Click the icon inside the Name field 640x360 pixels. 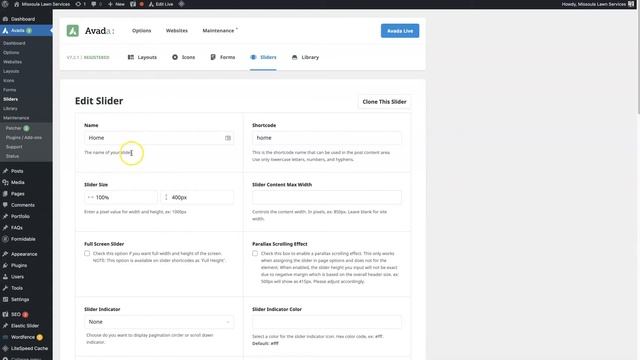[x=228, y=138]
